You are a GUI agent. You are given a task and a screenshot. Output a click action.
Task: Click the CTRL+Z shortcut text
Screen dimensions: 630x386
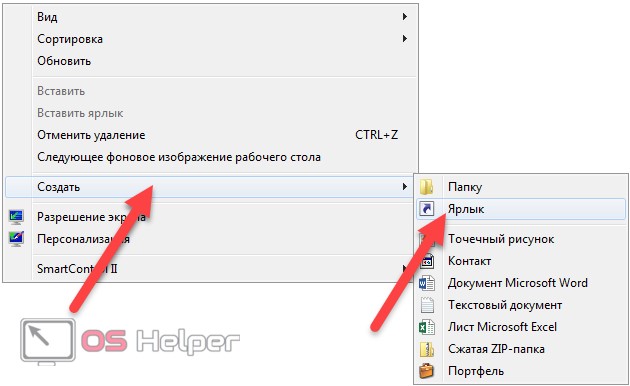[376, 135]
